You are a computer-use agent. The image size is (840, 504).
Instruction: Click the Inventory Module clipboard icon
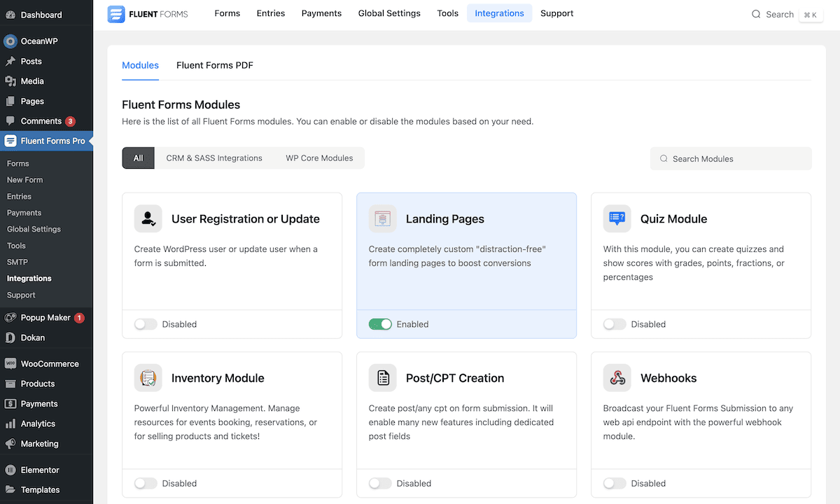point(148,378)
